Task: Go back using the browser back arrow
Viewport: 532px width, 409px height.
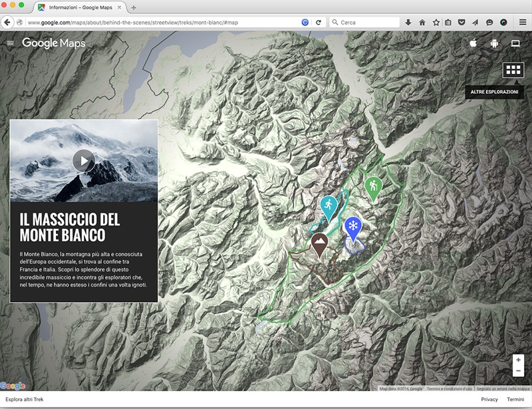Action: (x=7, y=23)
